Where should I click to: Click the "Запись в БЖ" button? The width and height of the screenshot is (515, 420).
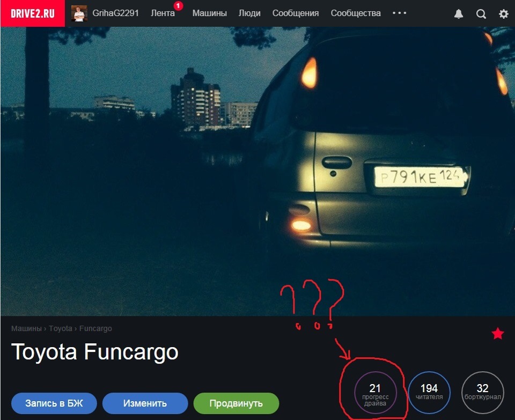click(54, 403)
